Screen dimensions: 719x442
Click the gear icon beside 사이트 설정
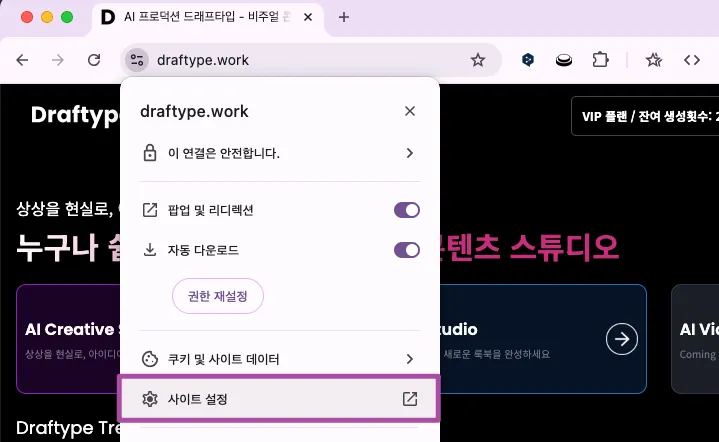[x=150, y=399]
